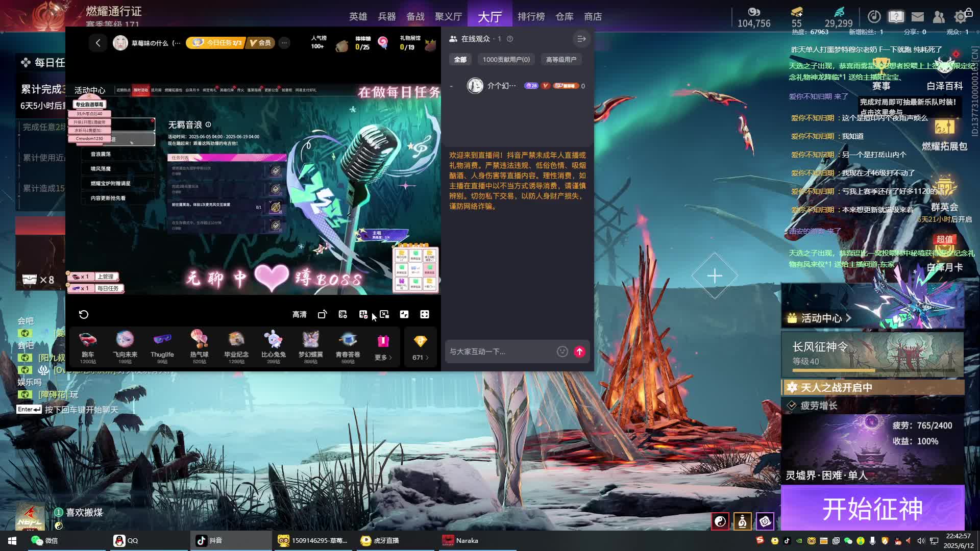Open the 会员 membership badge

click(x=260, y=43)
